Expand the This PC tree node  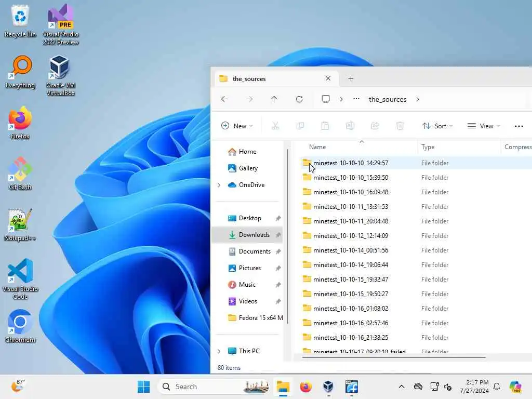point(219,351)
